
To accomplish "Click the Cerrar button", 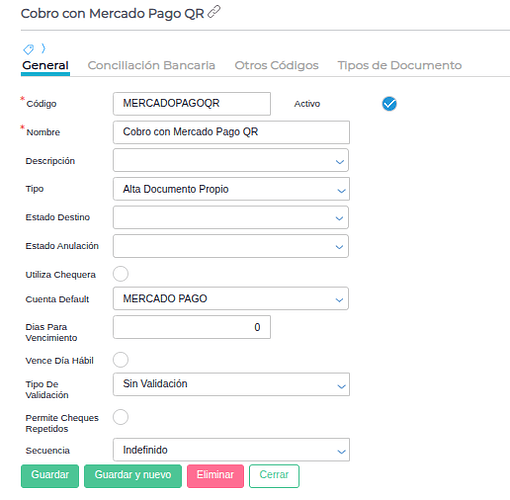I will pos(274,476).
